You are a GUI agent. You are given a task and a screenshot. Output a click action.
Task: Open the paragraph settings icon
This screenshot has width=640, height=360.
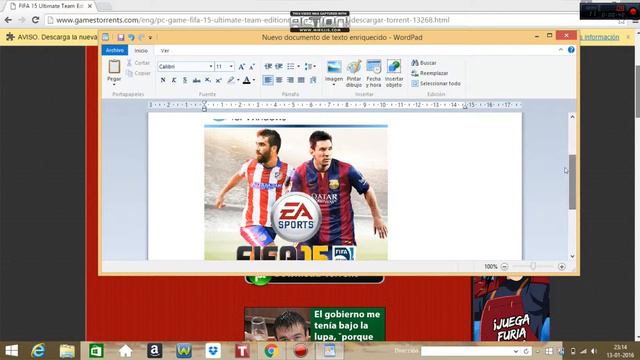[x=313, y=80]
